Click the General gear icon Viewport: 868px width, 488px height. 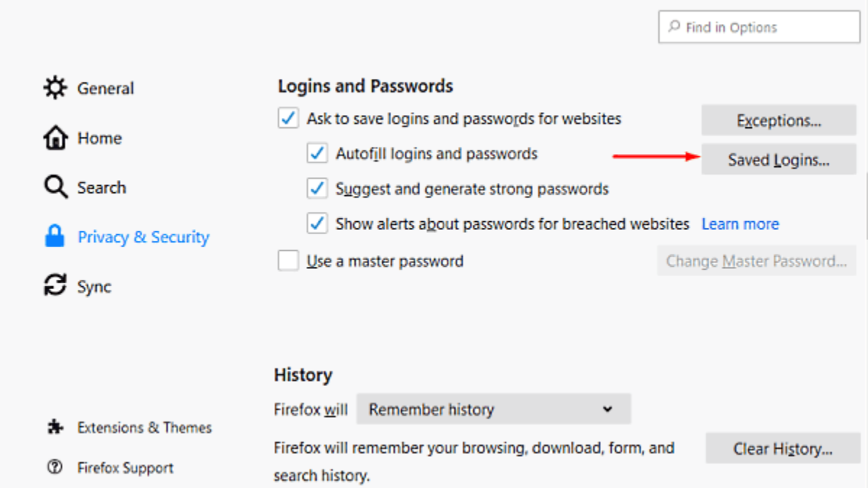pyautogui.click(x=55, y=88)
